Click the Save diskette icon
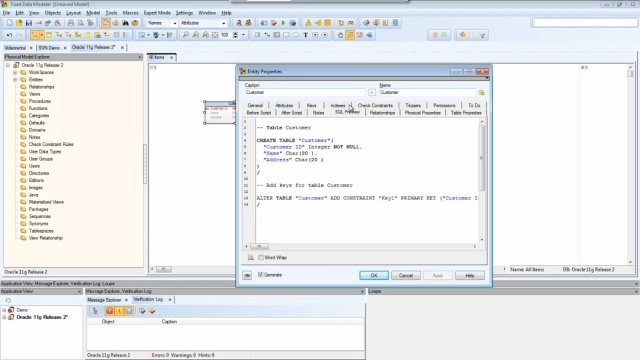The width and height of the screenshot is (640, 360). 29,23
